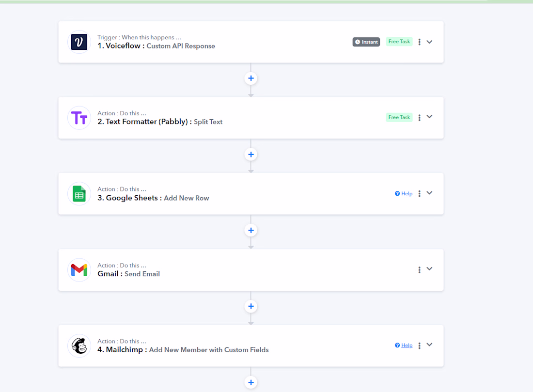The width and height of the screenshot is (533, 392).
Task: Add step after Mailchimp with plus
Action: pos(251,382)
